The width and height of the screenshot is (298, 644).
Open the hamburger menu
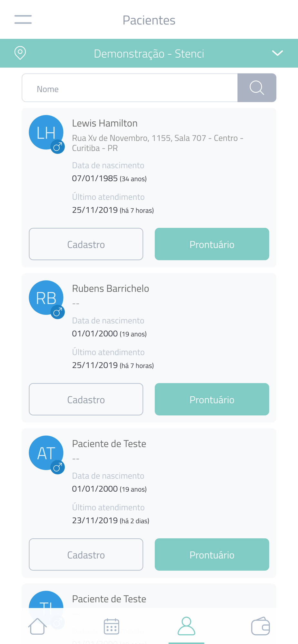(x=23, y=19)
